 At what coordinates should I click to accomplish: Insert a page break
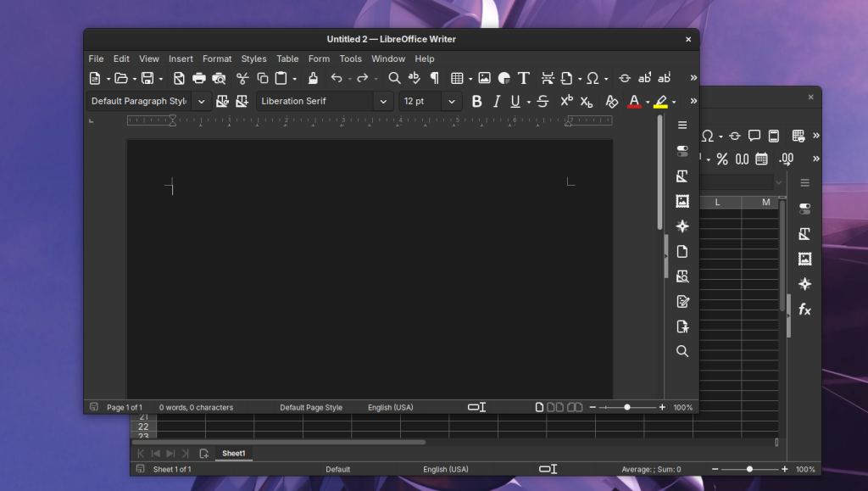[548, 78]
